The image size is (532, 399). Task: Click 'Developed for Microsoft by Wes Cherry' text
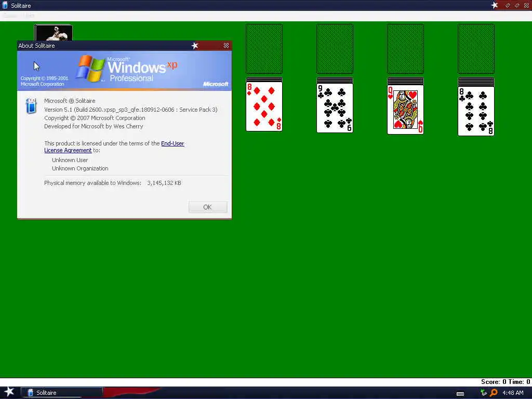pyautogui.click(x=94, y=126)
